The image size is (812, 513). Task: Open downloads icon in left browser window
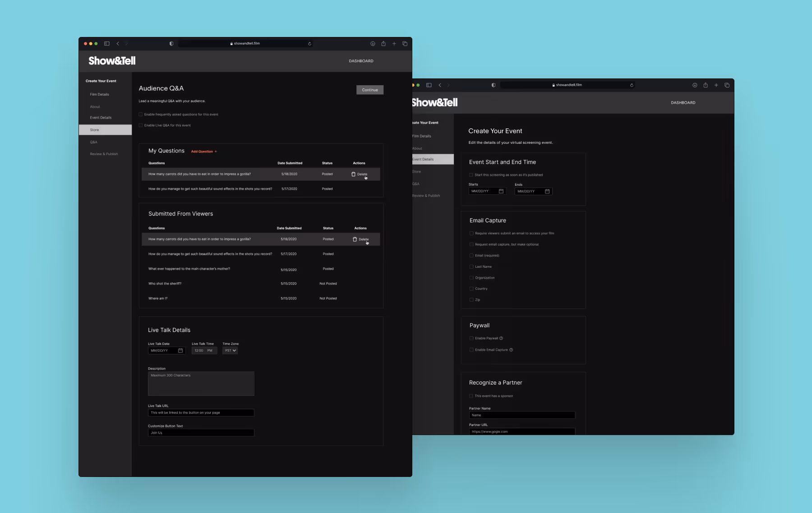[x=373, y=44]
